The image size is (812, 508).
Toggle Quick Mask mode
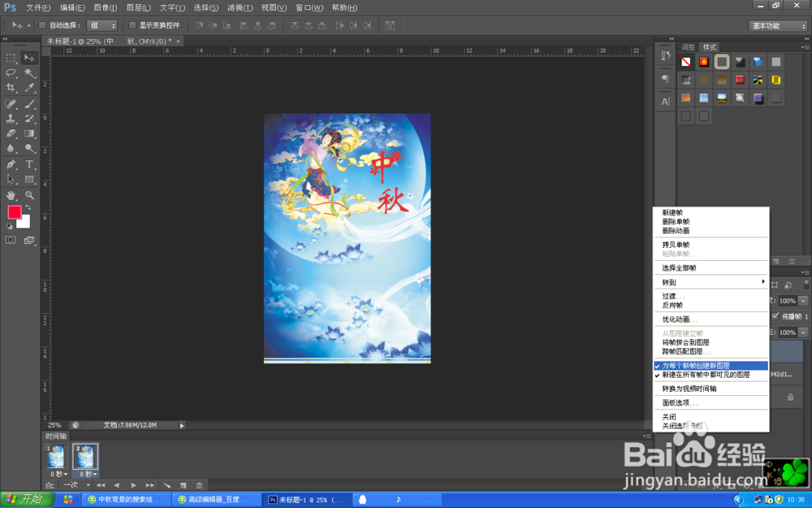coord(11,240)
